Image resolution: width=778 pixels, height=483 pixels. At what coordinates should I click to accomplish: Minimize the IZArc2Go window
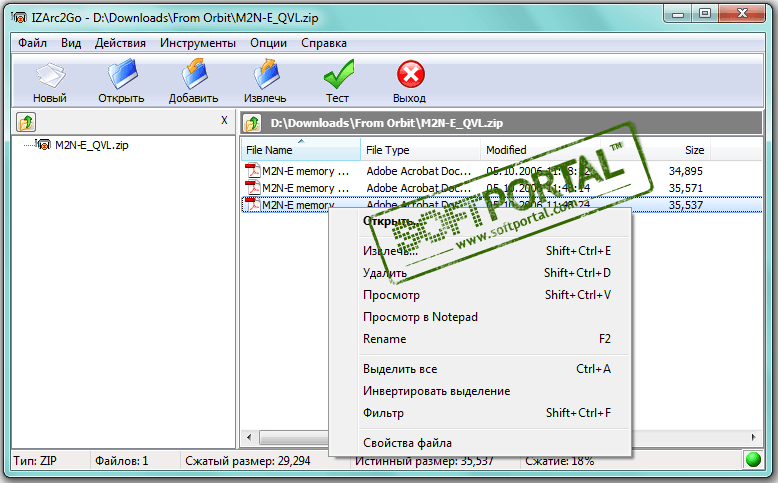pos(678,14)
